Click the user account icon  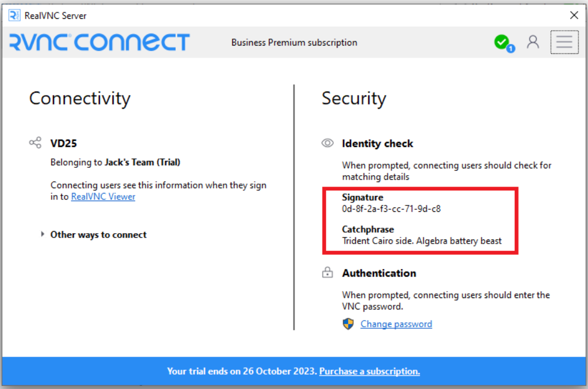533,42
